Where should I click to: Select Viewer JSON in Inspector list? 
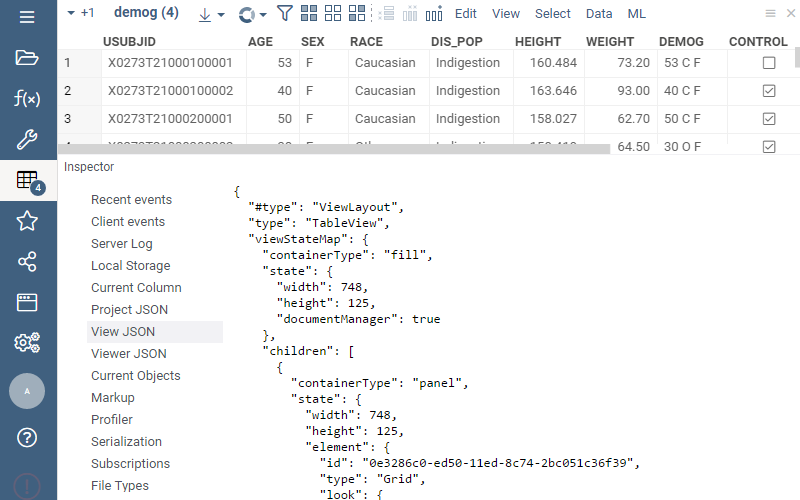point(129,354)
